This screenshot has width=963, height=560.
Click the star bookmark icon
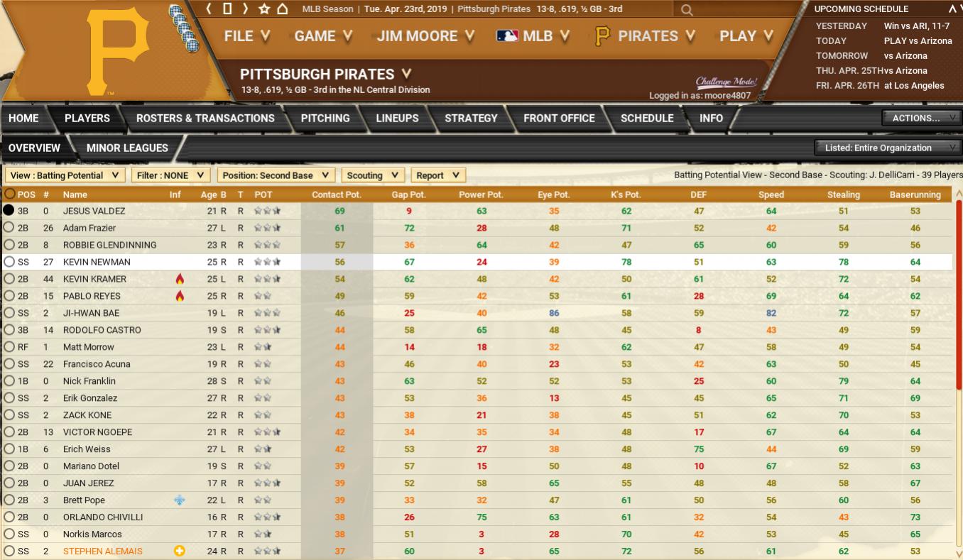pos(264,9)
